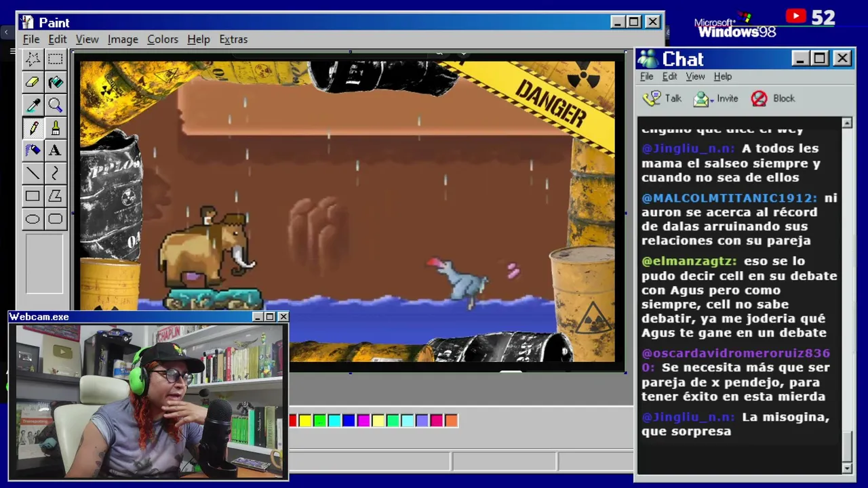The height and width of the screenshot is (488, 868).
Task: Select the Polygon shape tool
Action: click(56, 197)
